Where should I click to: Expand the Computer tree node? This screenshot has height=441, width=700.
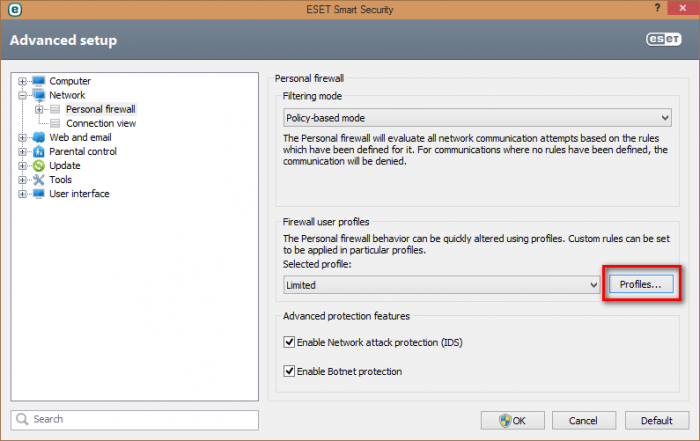pos(22,81)
